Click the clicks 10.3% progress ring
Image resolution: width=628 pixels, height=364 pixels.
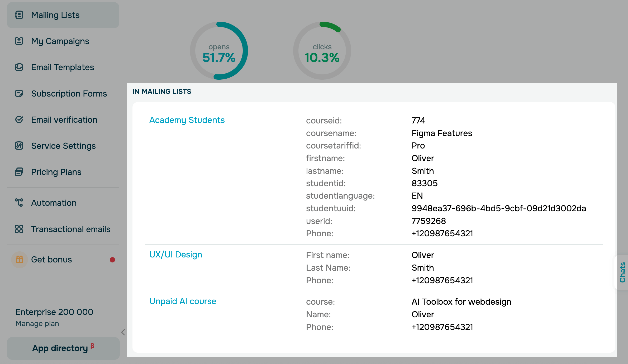(322, 51)
